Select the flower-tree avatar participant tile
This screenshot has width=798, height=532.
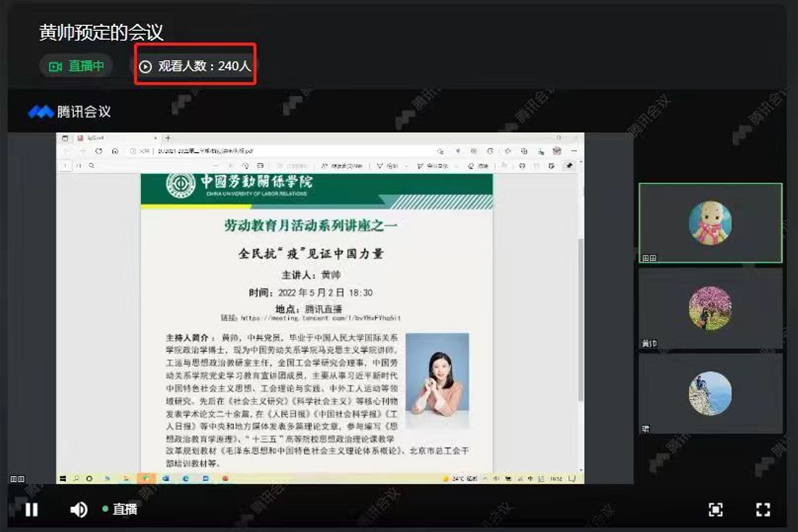click(710, 308)
